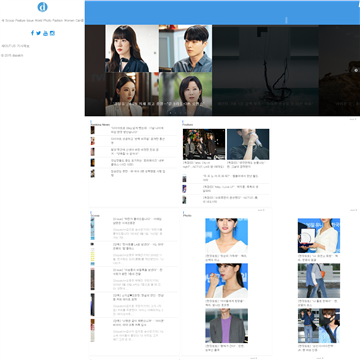
Task: Open Feature photo of man holding microphone
Action: [x=248, y=144]
